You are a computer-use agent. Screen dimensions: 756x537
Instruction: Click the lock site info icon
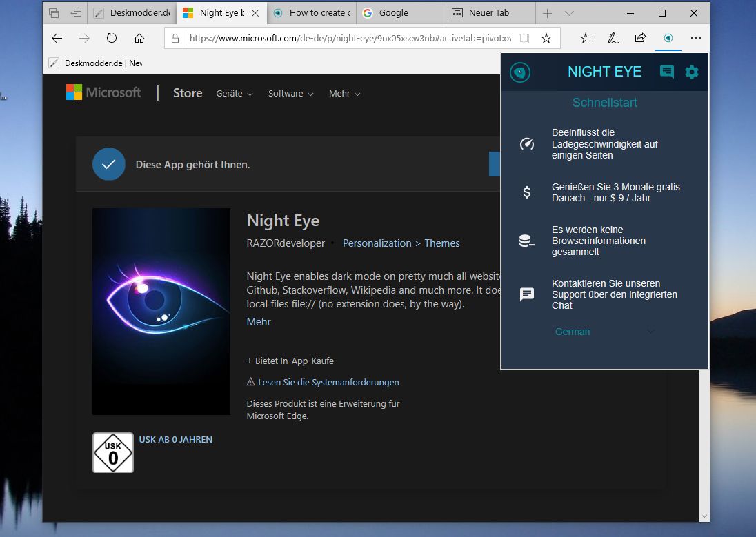pyautogui.click(x=175, y=39)
